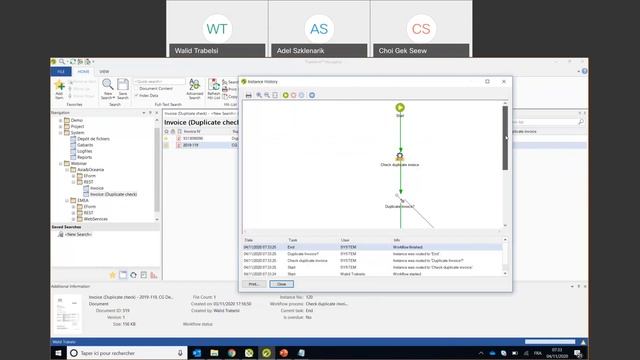Screen dimensions: 640x360
Task: Open the FILE ribbon tab
Action: pyautogui.click(x=61, y=72)
